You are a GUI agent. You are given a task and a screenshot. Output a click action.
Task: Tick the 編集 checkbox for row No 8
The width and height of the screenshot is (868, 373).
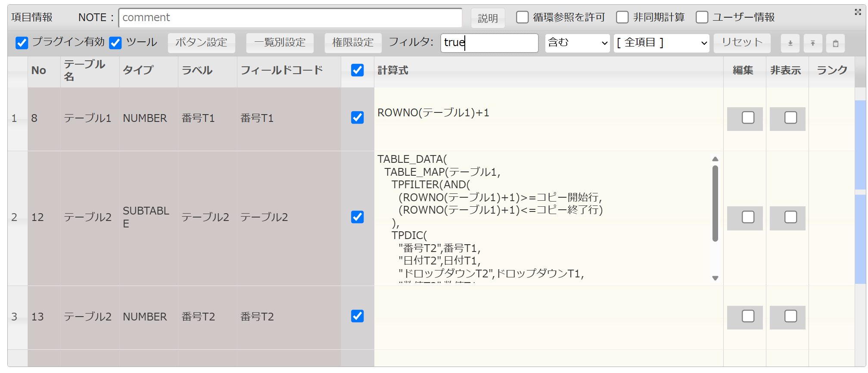coord(748,118)
